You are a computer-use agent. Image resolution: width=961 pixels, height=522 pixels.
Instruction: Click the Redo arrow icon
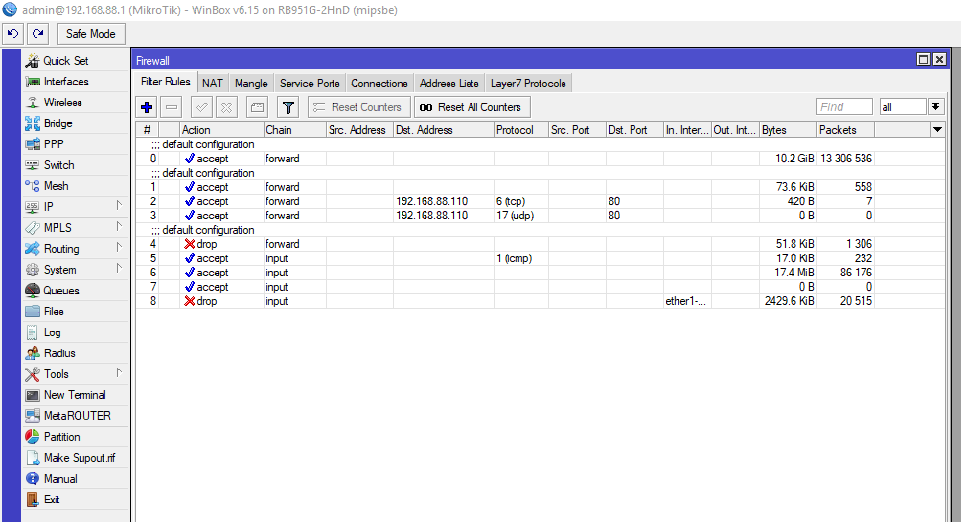(x=38, y=34)
